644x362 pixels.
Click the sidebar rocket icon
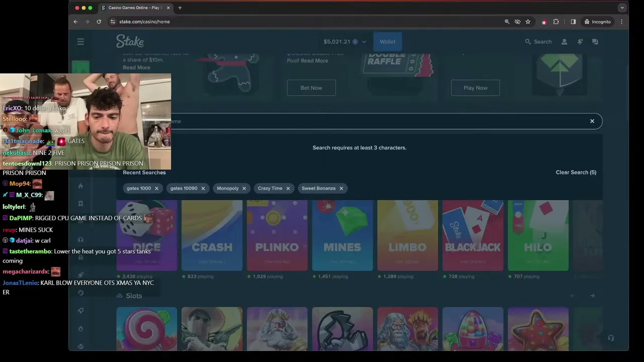(80, 275)
